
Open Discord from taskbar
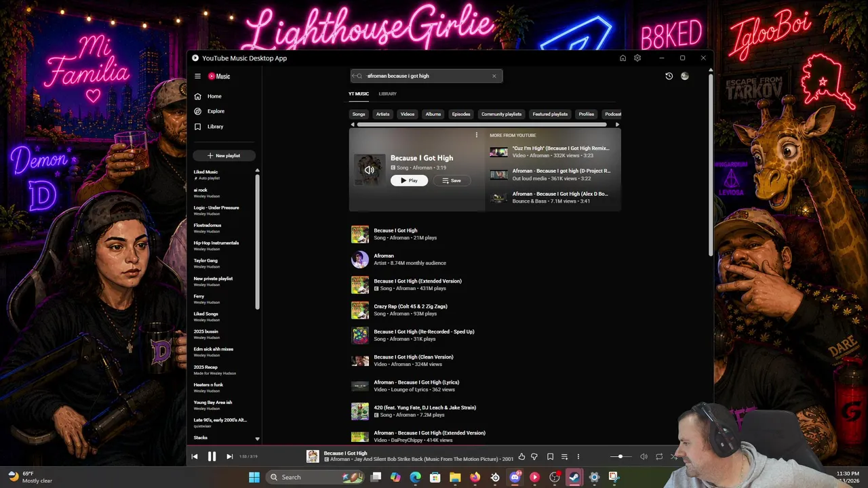click(515, 477)
